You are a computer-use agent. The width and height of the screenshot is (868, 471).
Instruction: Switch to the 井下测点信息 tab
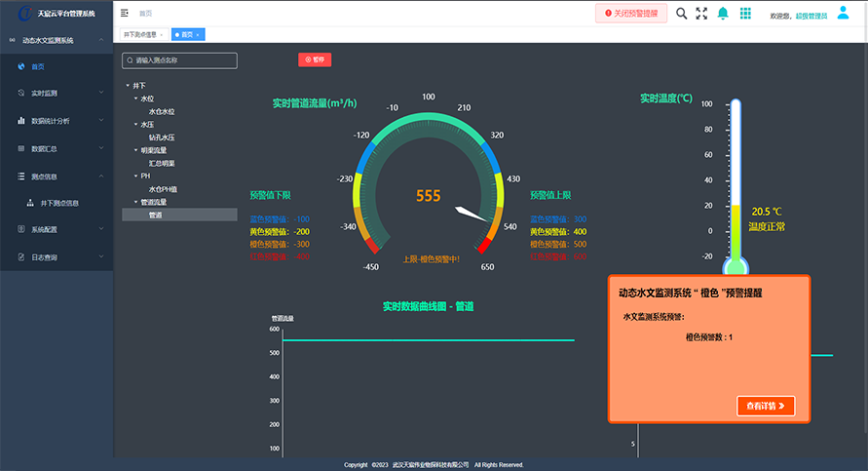(140, 34)
